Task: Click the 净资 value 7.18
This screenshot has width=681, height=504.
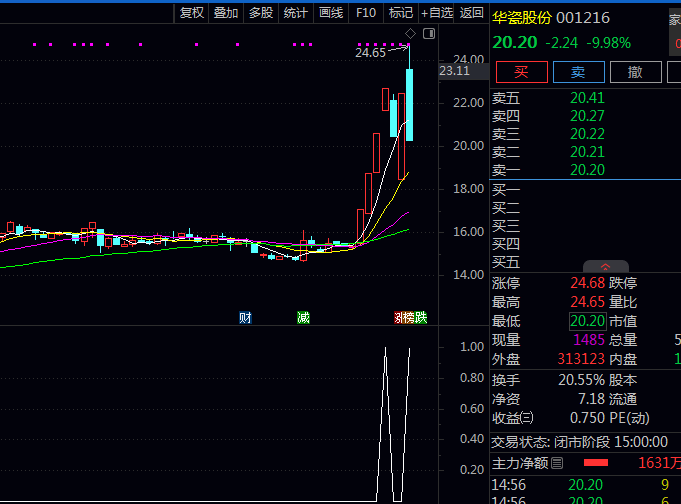Action: coord(592,399)
